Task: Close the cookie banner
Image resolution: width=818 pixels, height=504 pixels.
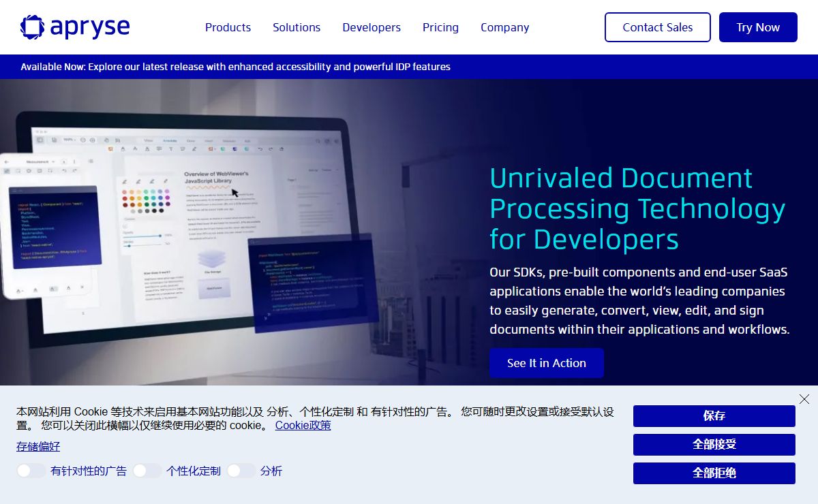Action: pyautogui.click(x=804, y=399)
